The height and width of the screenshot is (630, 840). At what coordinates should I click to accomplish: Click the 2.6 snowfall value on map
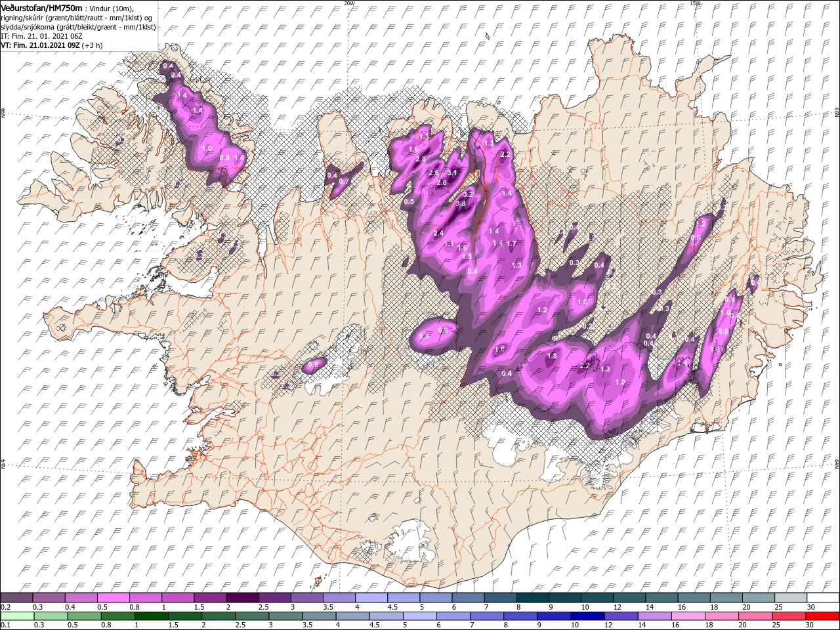[x=434, y=173]
